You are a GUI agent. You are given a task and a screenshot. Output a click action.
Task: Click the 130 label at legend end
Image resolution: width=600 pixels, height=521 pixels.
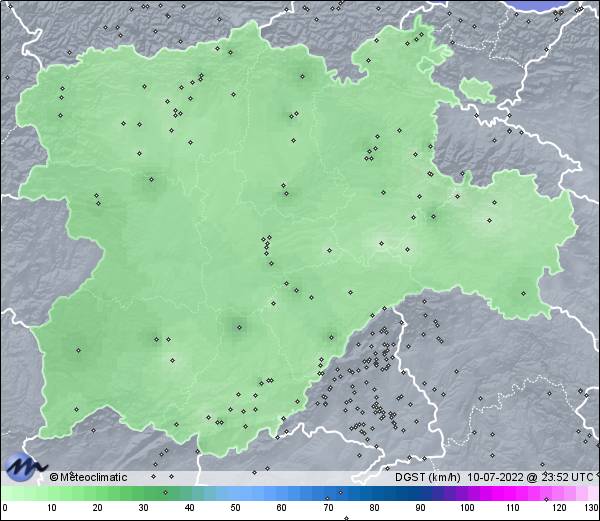point(590,509)
